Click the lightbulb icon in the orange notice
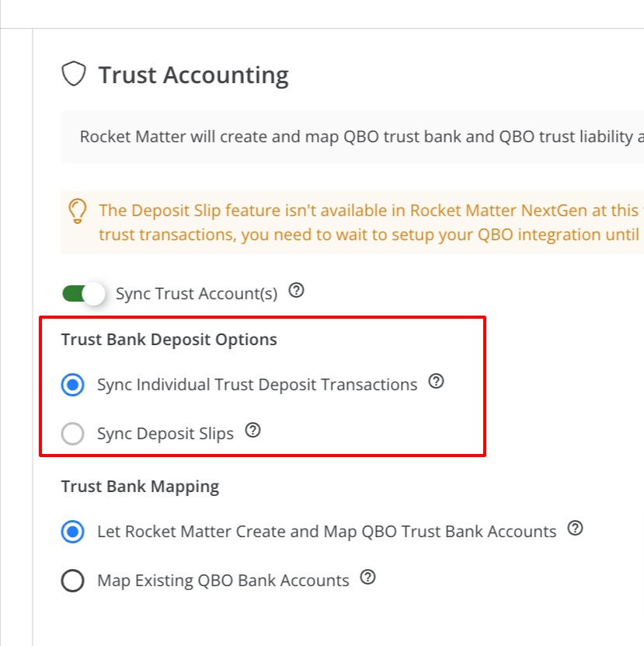644x646 pixels. coord(78,211)
